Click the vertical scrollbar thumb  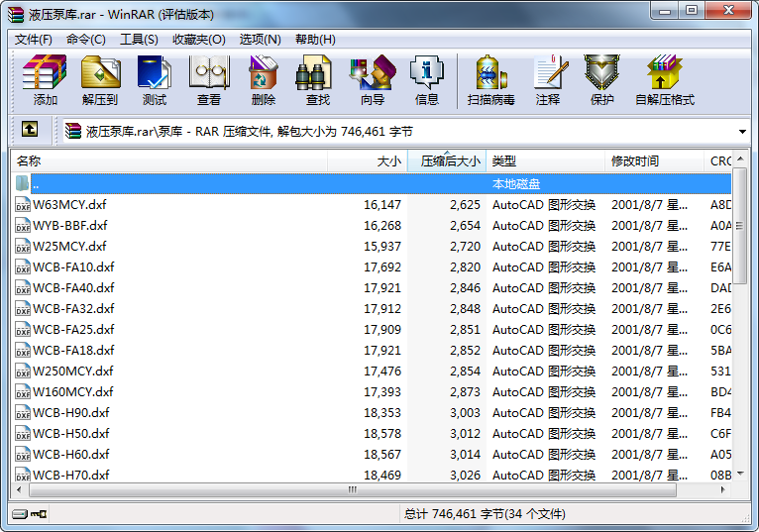pos(739,226)
